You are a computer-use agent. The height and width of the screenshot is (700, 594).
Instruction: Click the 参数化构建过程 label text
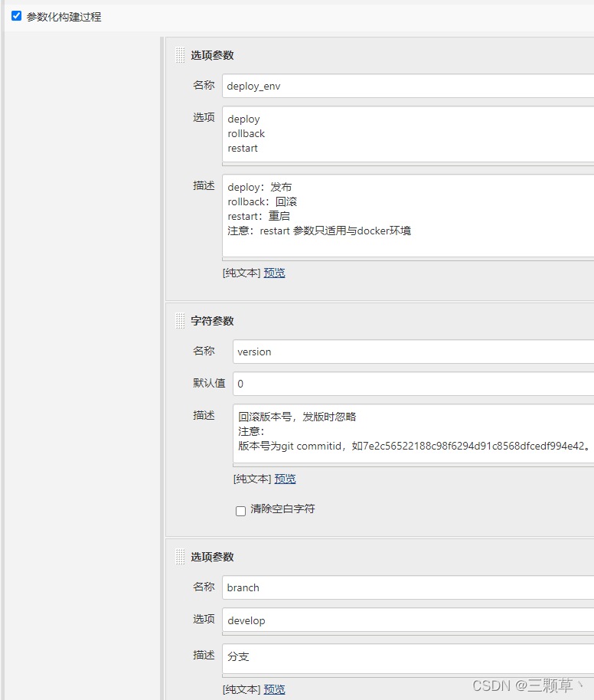(64, 17)
